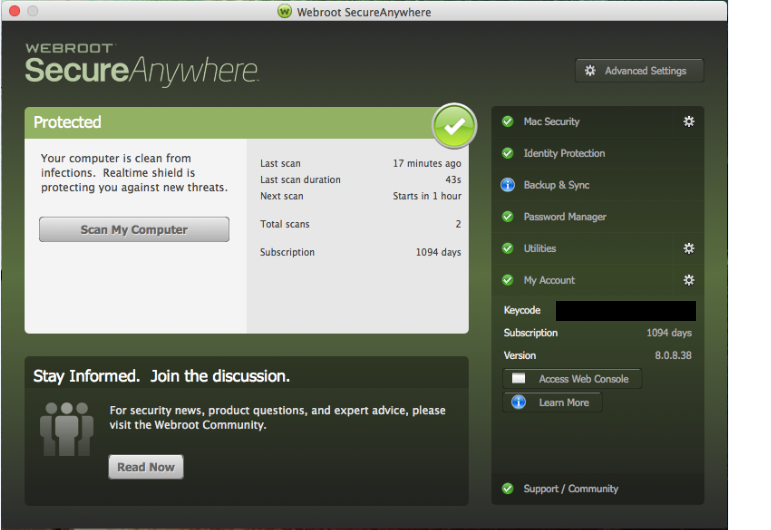Click the Backup & Sync info icon
Image resolution: width=771 pixels, height=530 pixels.
[507, 185]
